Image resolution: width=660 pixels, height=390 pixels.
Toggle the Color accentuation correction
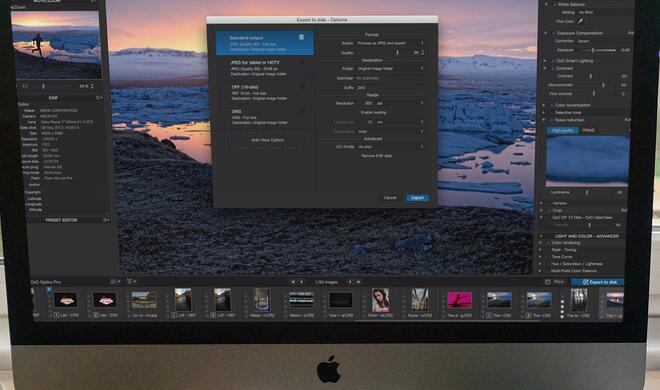tap(552, 105)
